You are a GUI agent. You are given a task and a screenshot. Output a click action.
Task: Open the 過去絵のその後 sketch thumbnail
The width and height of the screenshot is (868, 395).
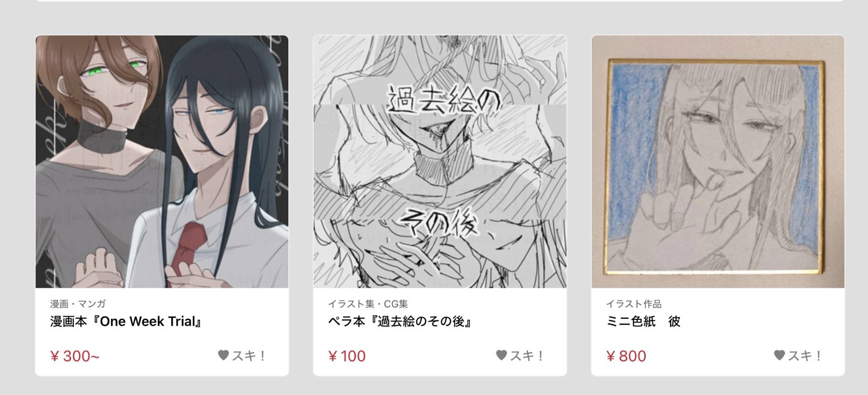point(440,161)
